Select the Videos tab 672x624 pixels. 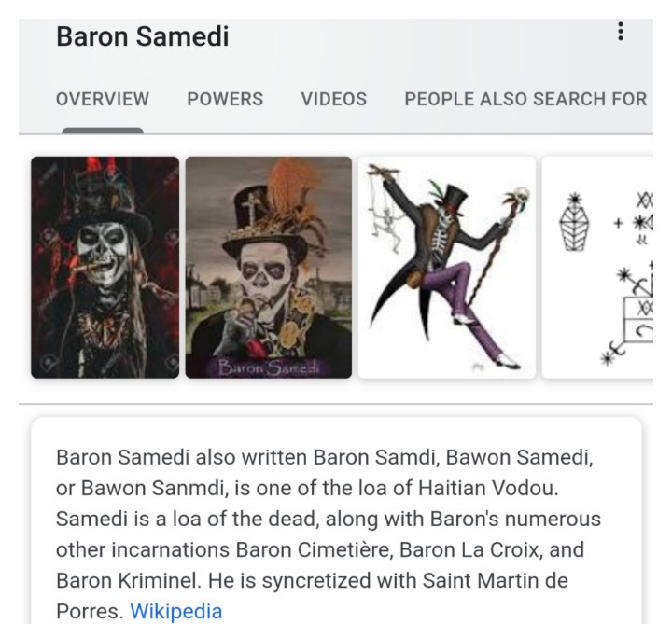coord(333,99)
